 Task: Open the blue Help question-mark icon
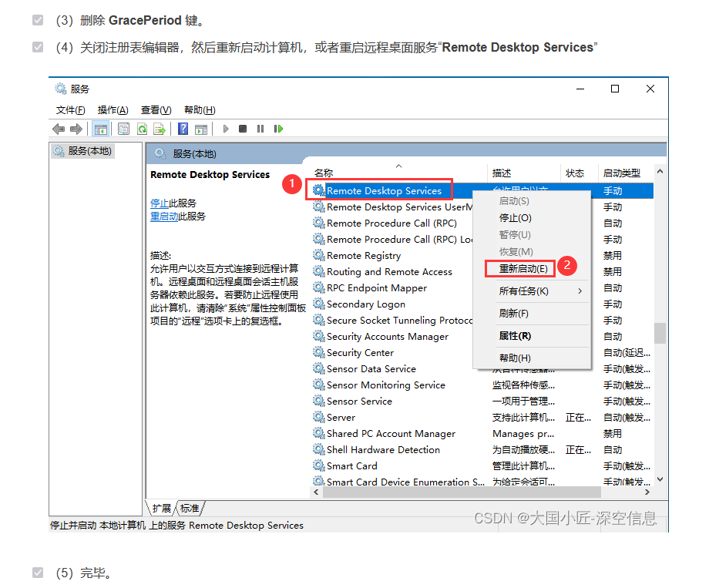pyautogui.click(x=183, y=129)
